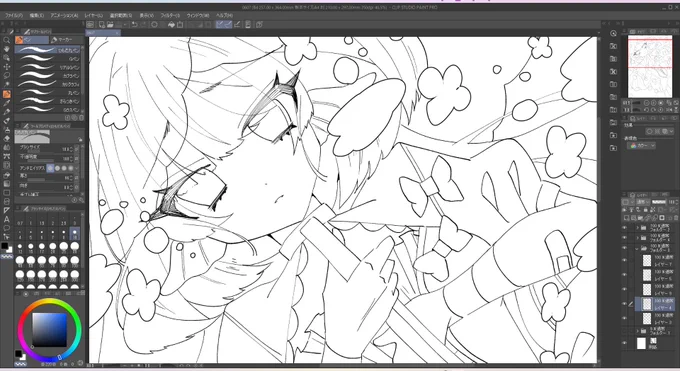Open the フィルター menu
This screenshot has height=371, width=680.
[x=170, y=15]
